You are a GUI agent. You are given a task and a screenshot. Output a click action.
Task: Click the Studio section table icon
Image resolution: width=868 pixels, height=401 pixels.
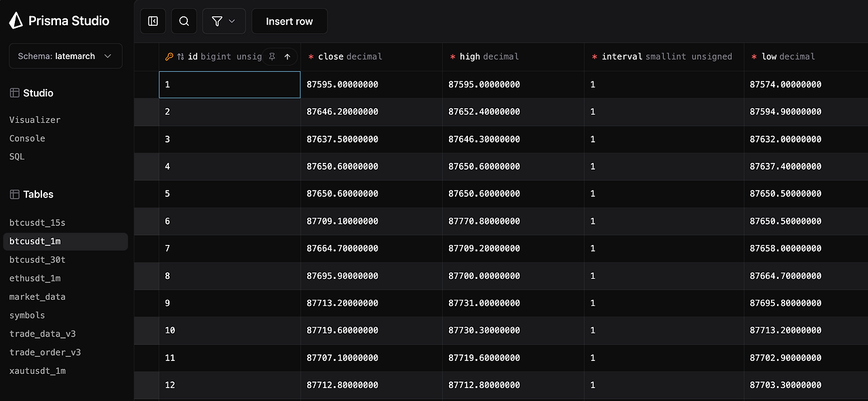14,93
